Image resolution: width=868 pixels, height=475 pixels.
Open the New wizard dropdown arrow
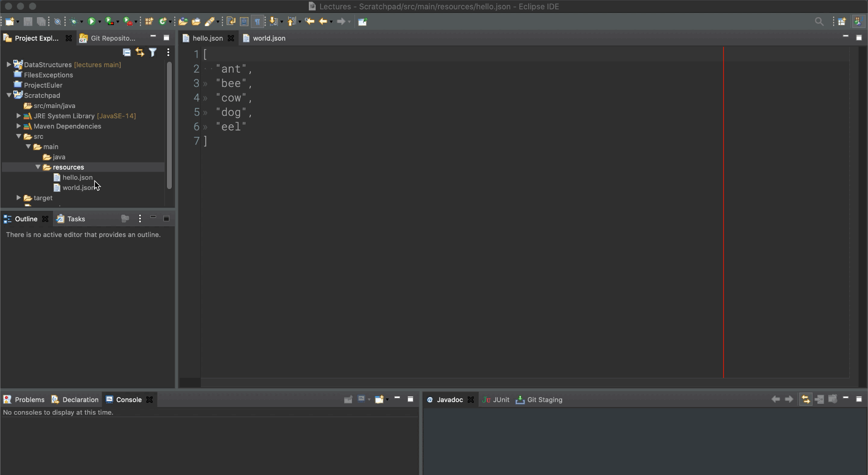(x=18, y=22)
